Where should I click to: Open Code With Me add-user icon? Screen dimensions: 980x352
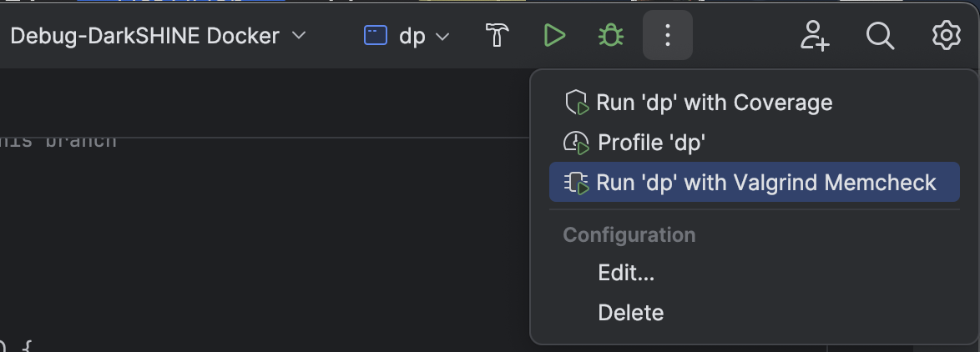pos(814,36)
